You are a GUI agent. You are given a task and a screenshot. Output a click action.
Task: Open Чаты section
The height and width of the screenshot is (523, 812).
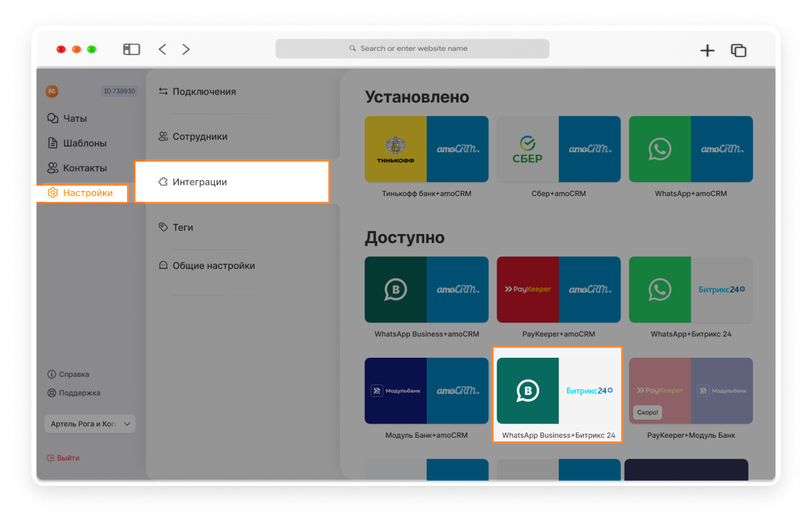click(67, 118)
